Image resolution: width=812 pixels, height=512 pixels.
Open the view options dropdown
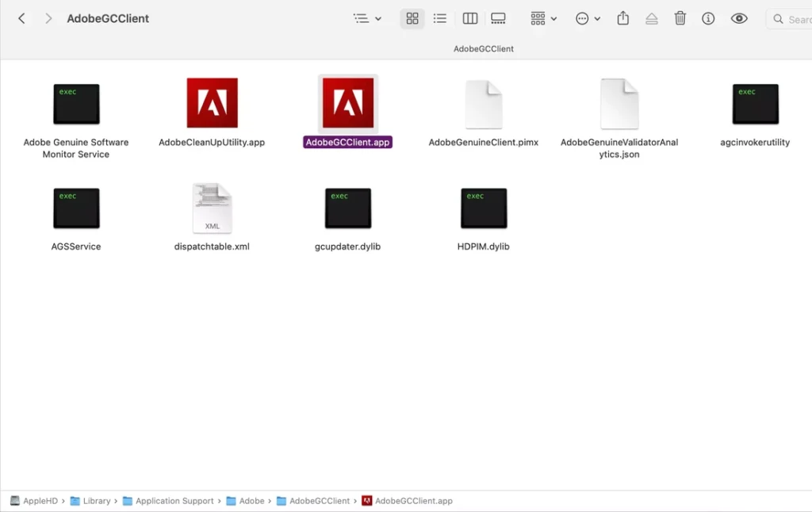click(367, 17)
